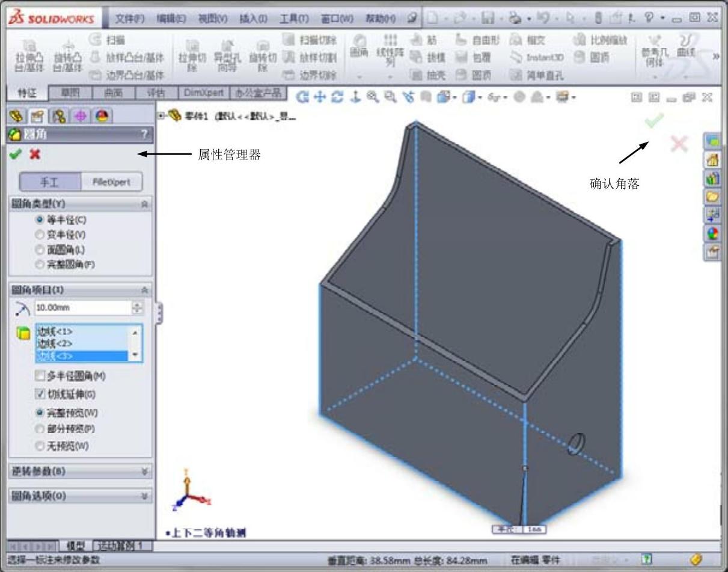Open the 工具(T) menu
Image resolution: width=728 pixels, height=572 pixels.
point(295,19)
